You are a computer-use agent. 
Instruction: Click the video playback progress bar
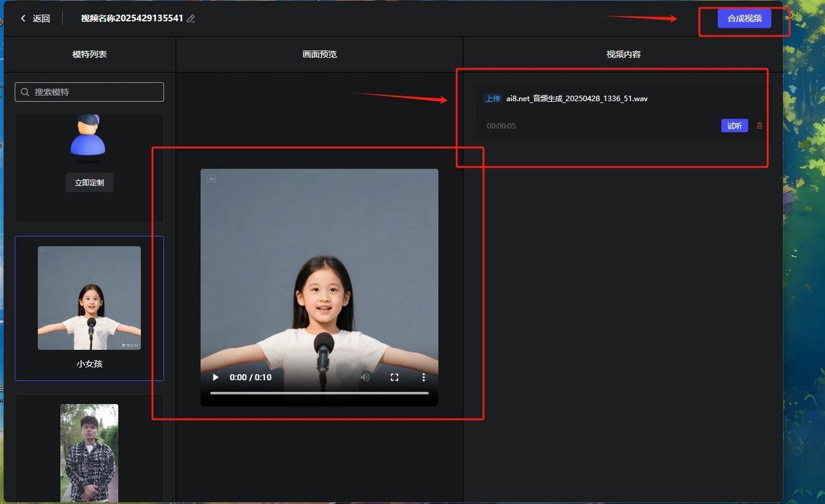point(319,391)
